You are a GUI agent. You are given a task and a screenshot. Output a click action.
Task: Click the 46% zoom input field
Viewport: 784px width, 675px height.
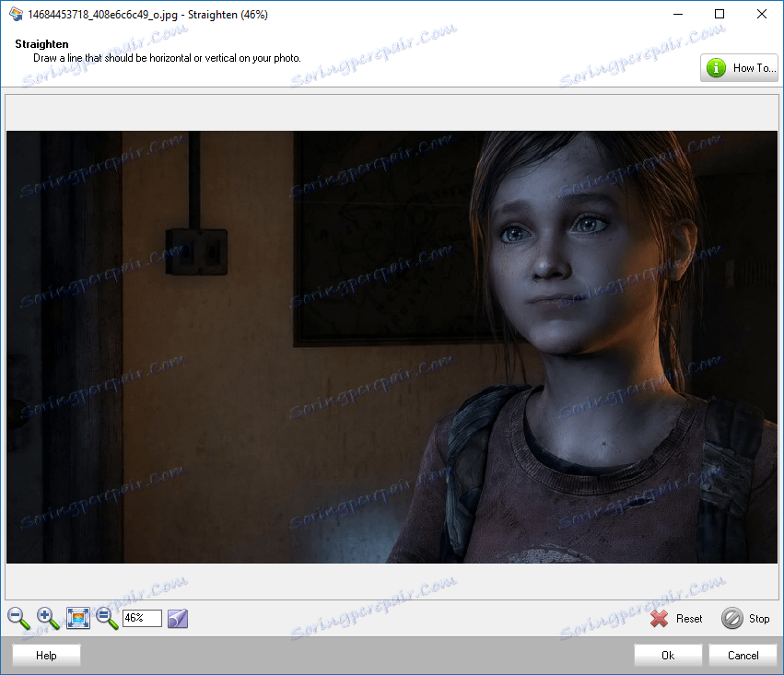142,618
